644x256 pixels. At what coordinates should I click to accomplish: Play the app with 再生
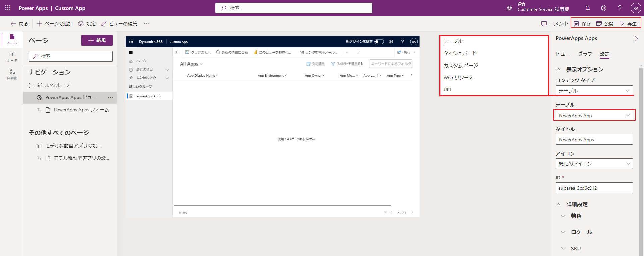pos(628,24)
